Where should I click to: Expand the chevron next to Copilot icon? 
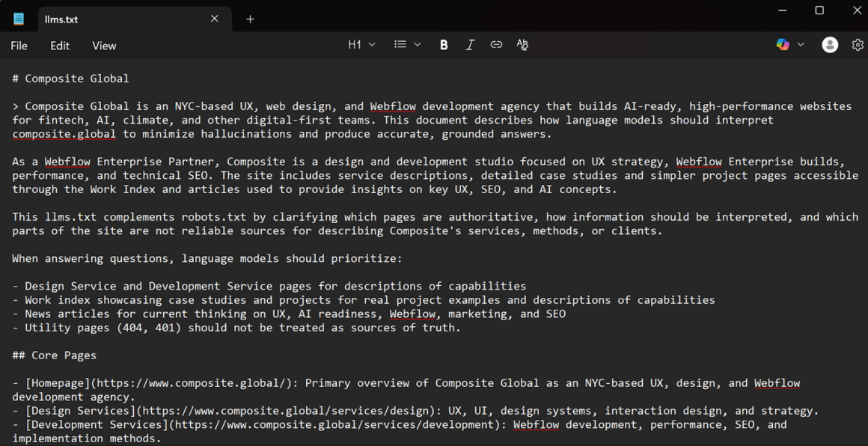pos(801,45)
